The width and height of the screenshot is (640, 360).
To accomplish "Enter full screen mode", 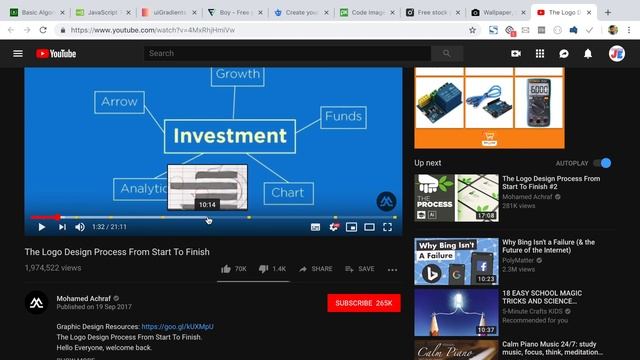I will [x=387, y=227].
